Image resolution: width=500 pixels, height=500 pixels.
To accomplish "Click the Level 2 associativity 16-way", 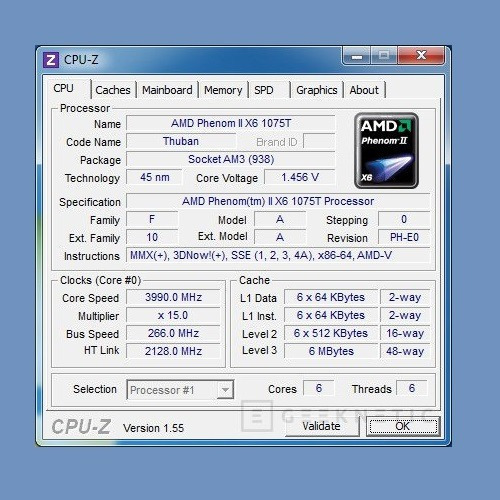I will click(405, 333).
